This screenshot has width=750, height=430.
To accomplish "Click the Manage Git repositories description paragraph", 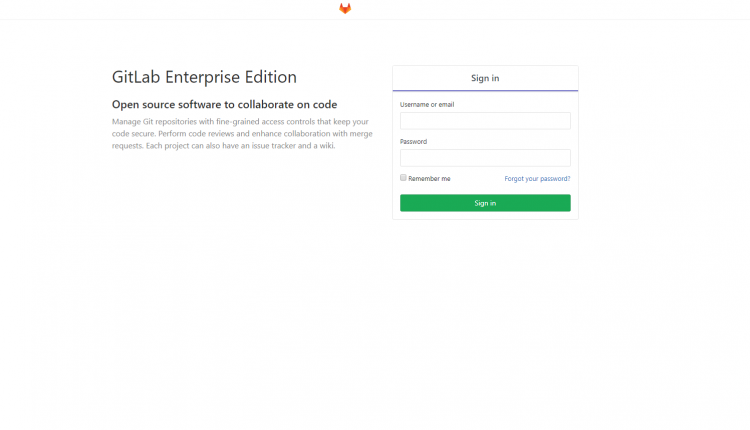I will [240, 133].
